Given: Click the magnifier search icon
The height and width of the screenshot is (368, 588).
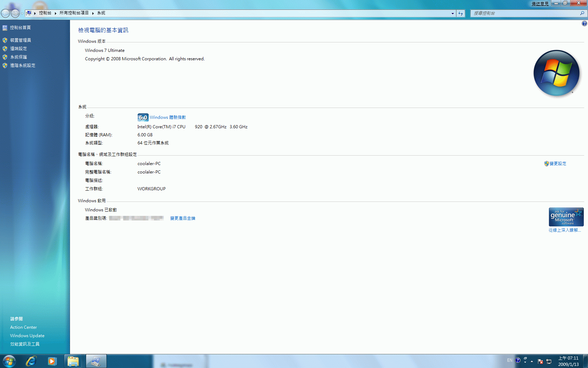Looking at the screenshot, I should [582, 13].
